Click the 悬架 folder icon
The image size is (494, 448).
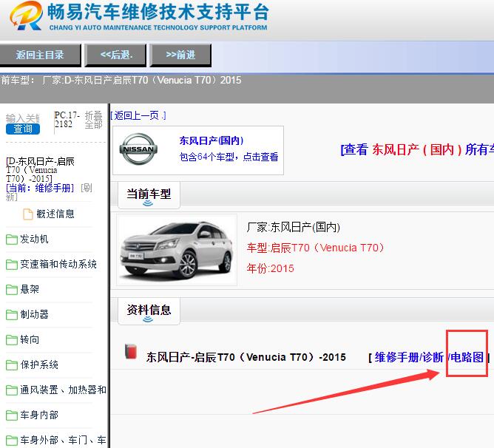(x=12, y=289)
